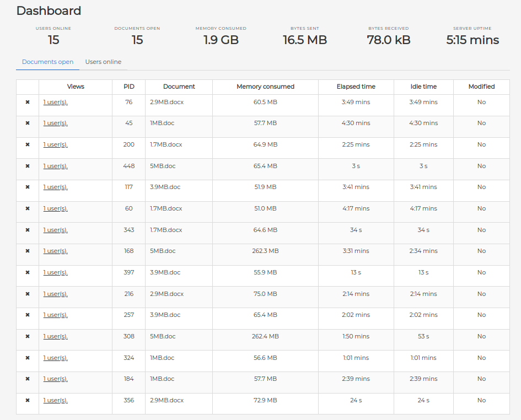
Task: Kill the session with PID 200
Action: [x=28, y=144]
